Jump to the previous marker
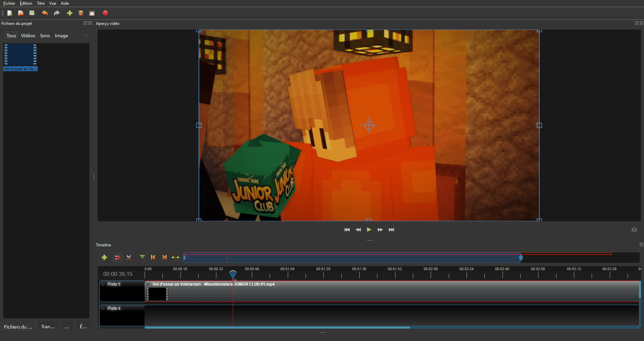 (x=153, y=257)
